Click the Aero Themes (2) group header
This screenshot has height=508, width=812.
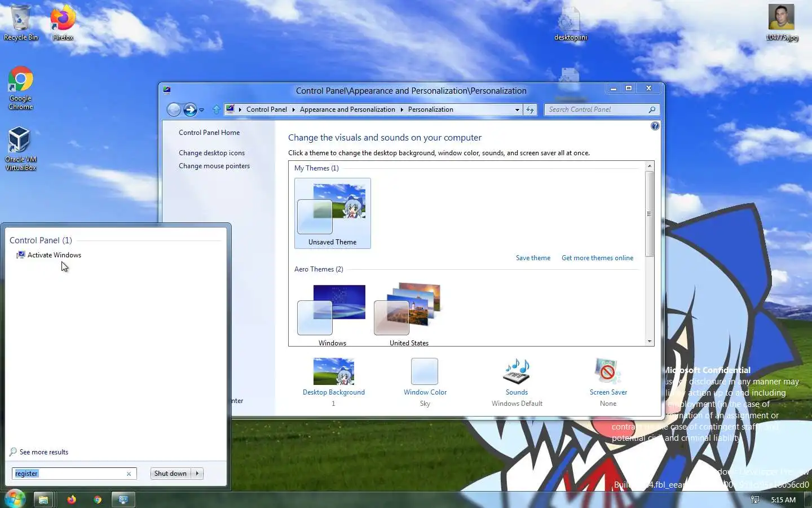[319, 269]
